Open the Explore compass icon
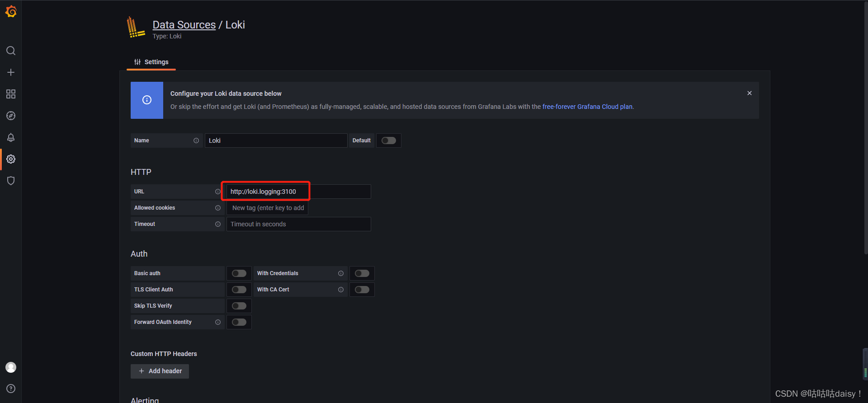The height and width of the screenshot is (403, 868). (x=11, y=116)
